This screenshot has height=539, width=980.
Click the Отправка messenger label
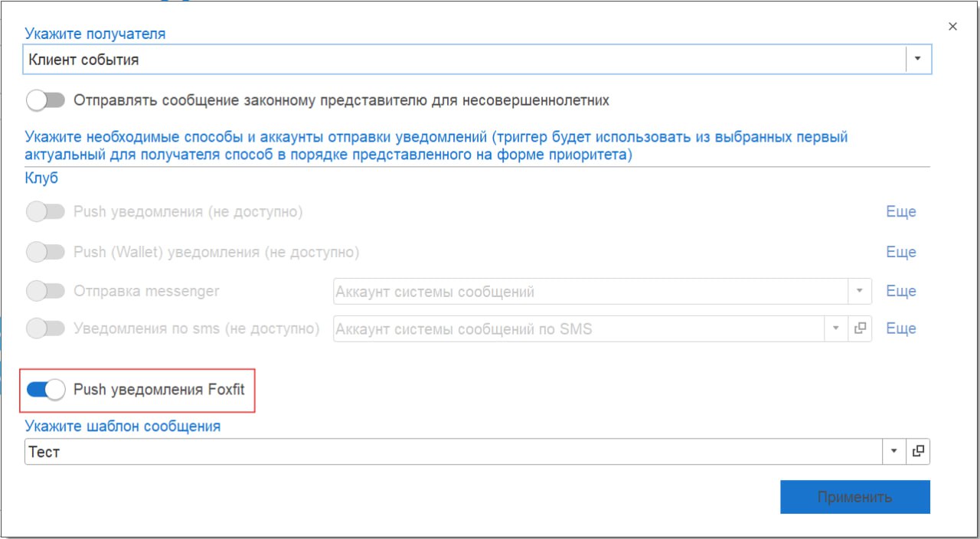pyautogui.click(x=146, y=291)
